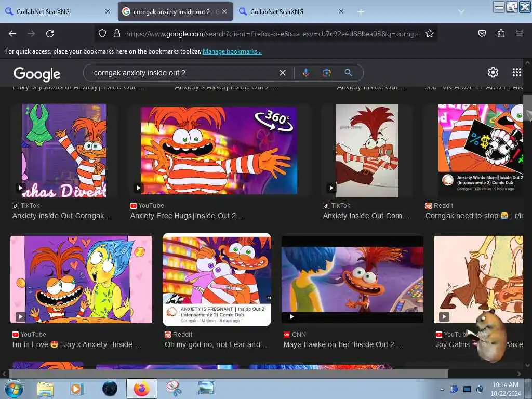Play the I'm in Love video icon
This screenshot has width=532, height=399.
[x=20, y=316]
